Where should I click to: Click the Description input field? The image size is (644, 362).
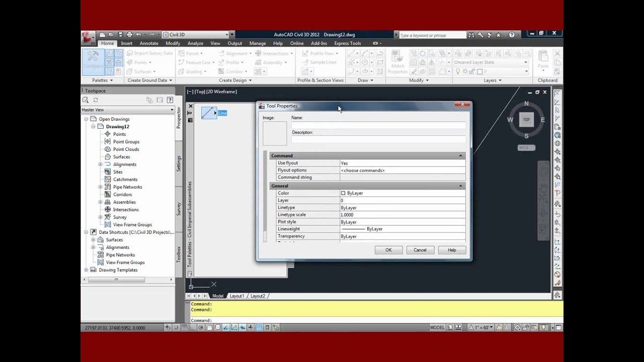pyautogui.click(x=378, y=139)
